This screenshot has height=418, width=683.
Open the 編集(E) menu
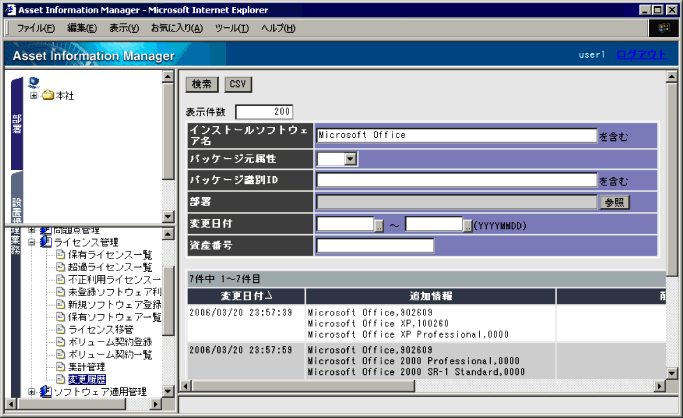[82, 28]
